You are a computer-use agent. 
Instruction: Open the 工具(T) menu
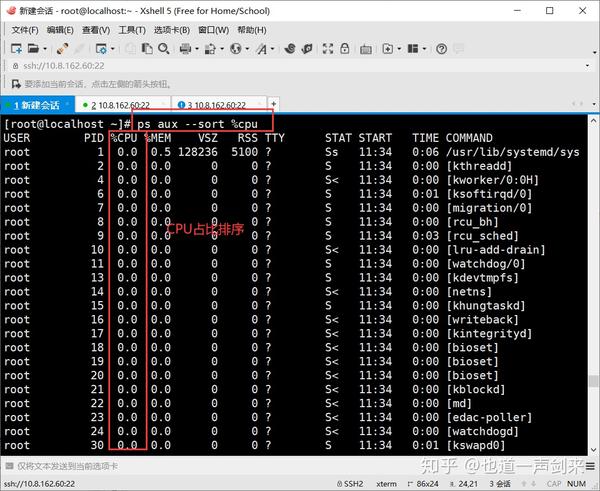point(132,30)
